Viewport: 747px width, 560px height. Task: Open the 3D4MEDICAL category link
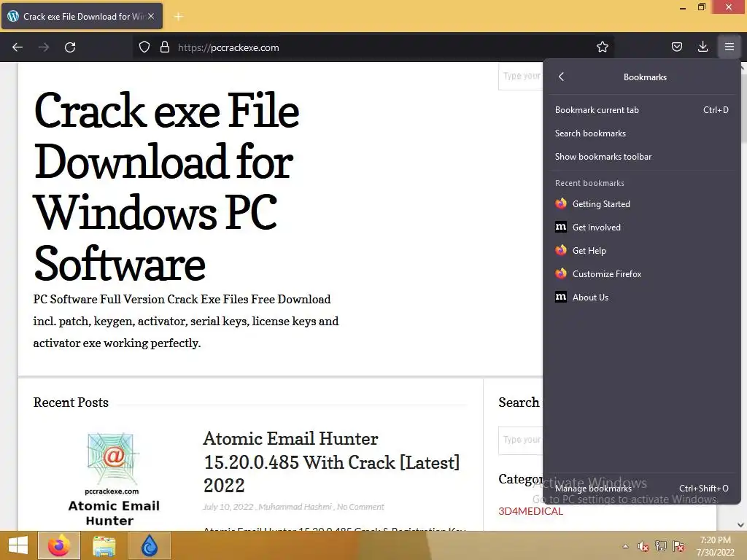[x=530, y=511]
